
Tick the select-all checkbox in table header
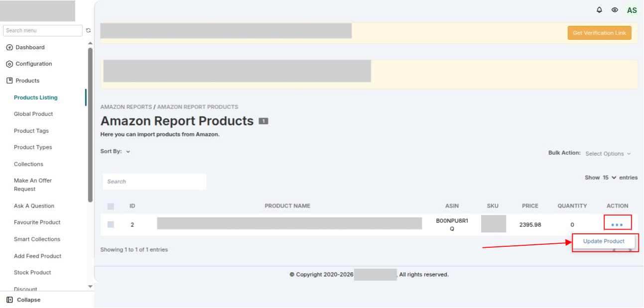(x=111, y=206)
